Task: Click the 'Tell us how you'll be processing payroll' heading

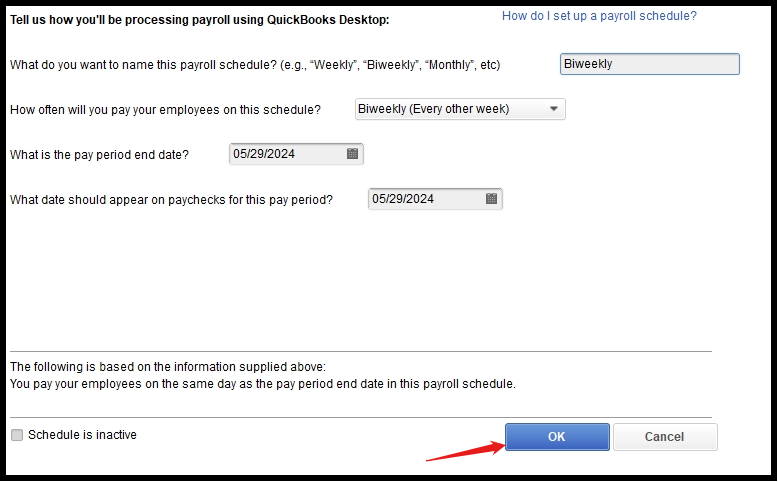Action: point(199,20)
